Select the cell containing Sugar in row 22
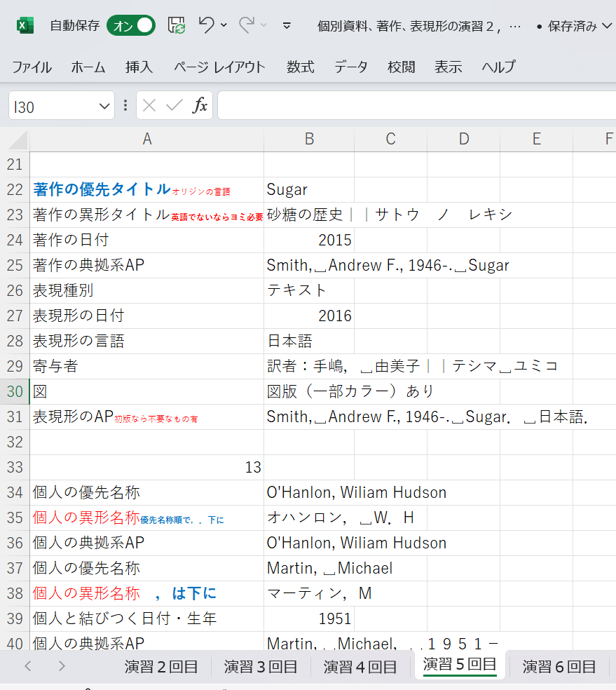 [309, 189]
